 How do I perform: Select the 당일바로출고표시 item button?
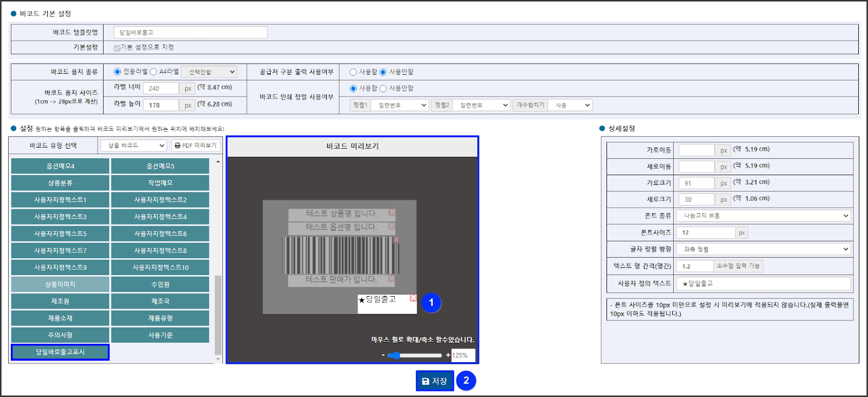point(60,352)
